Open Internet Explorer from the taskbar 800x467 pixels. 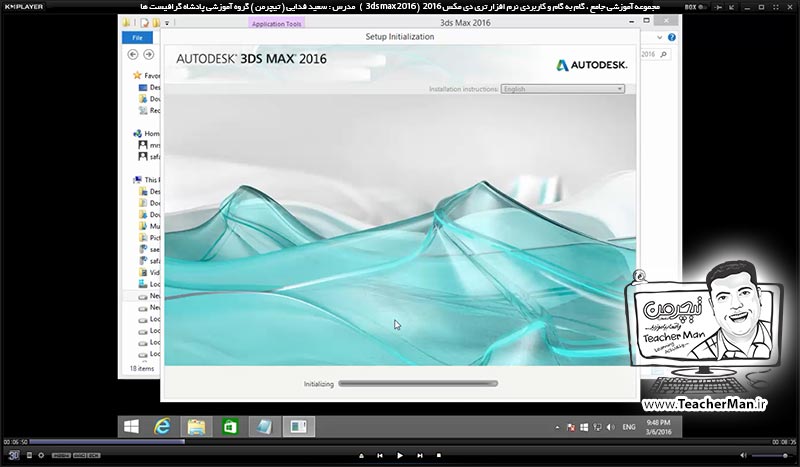(162, 426)
